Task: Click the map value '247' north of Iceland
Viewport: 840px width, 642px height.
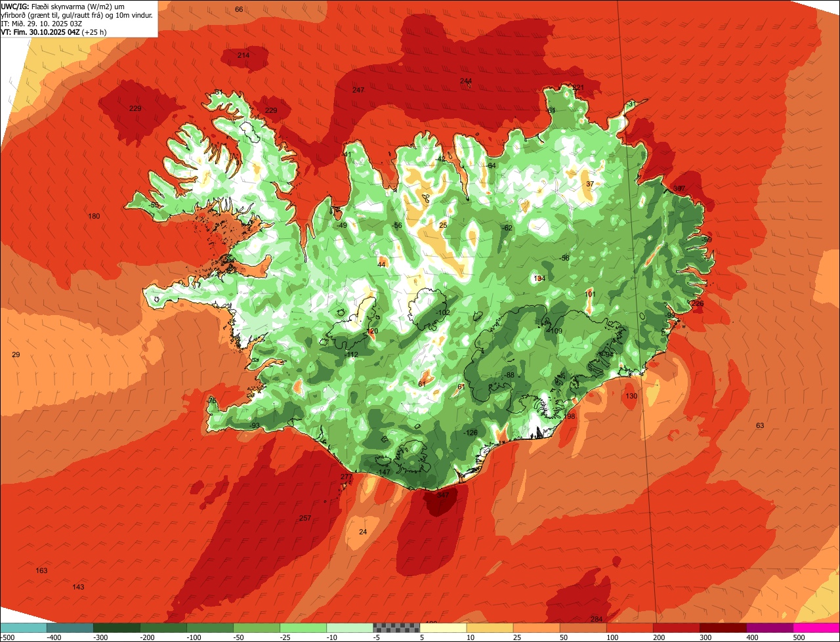Action: pyautogui.click(x=358, y=90)
